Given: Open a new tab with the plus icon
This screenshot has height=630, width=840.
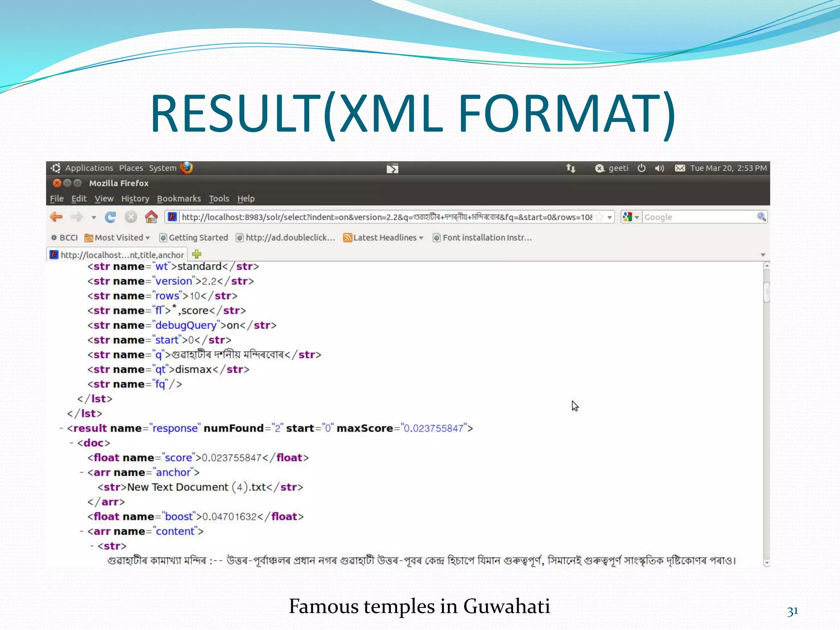Looking at the screenshot, I should [x=197, y=254].
